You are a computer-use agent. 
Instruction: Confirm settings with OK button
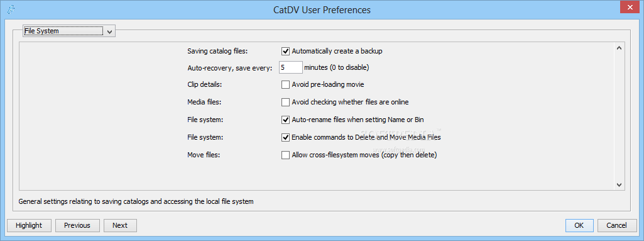point(579,225)
